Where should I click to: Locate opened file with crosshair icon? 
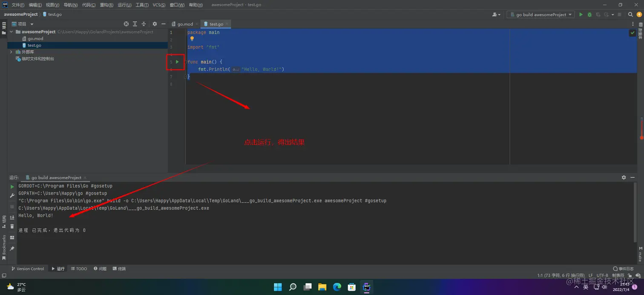[x=126, y=24]
